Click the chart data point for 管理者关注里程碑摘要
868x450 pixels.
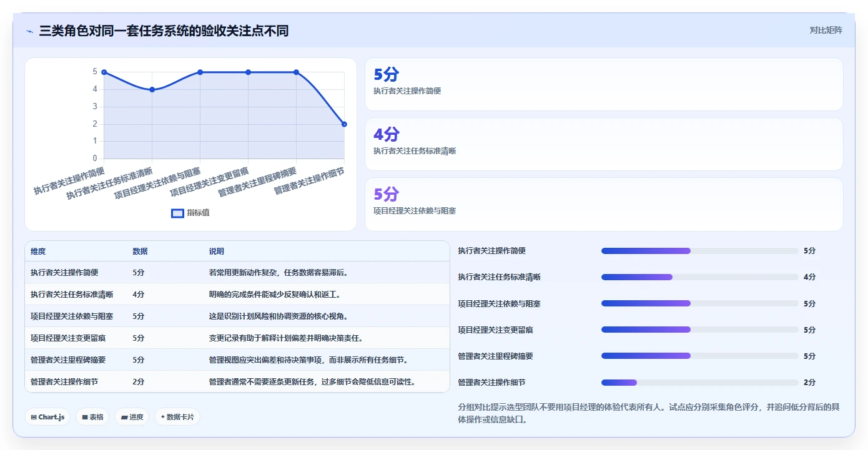[297, 72]
